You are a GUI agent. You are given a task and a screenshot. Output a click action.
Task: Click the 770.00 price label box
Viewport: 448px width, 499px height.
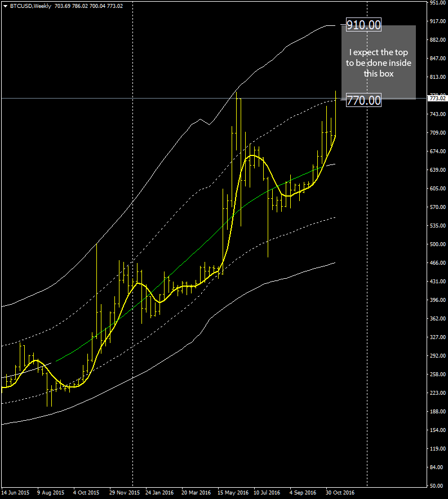coord(363,100)
